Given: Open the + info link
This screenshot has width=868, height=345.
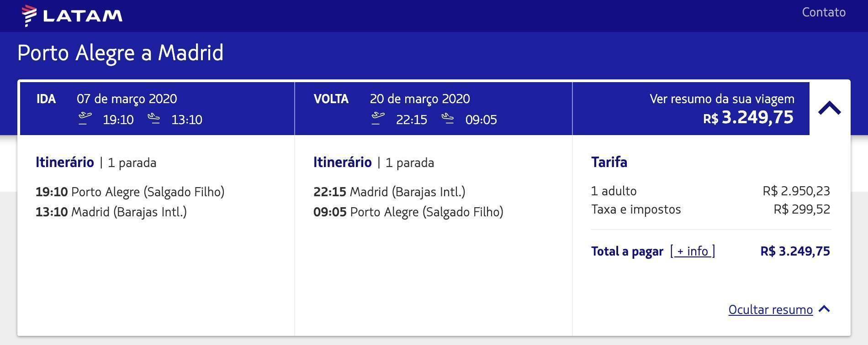Looking at the screenshot, I should [693, 251].
